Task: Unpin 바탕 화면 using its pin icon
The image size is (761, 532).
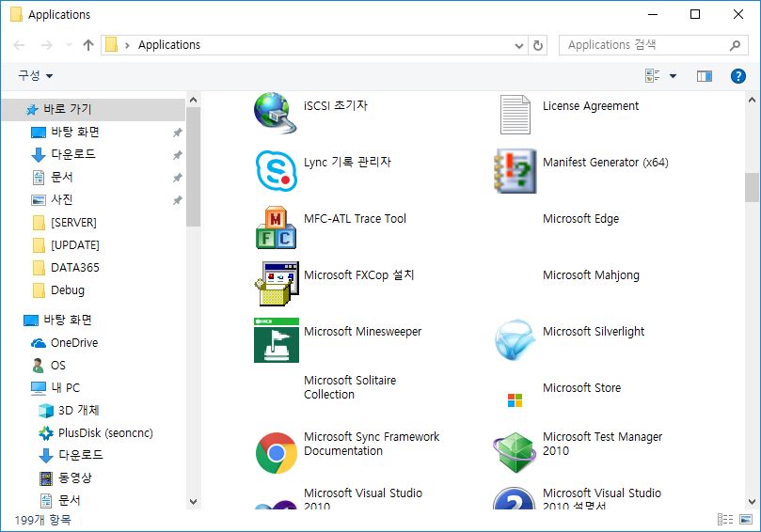Action: point(177,133)
